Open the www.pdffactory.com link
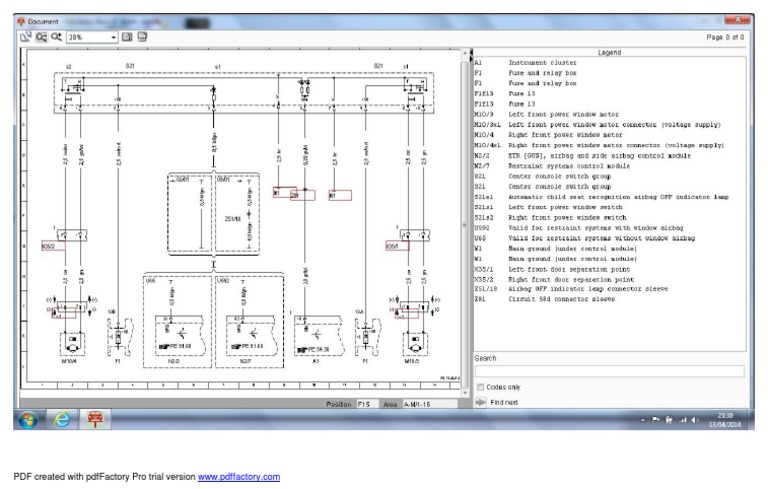The width and height of the screenshot is (768, 489). click(x=239, y=477)
